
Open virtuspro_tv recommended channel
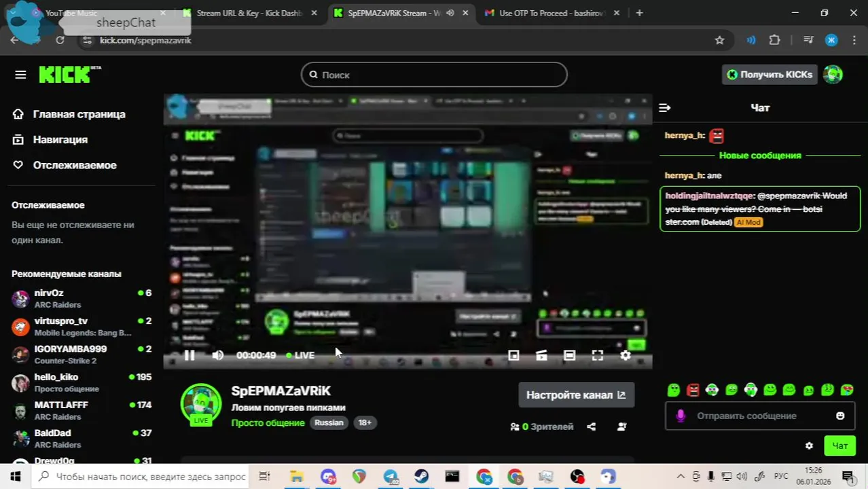tap(82, 326)
